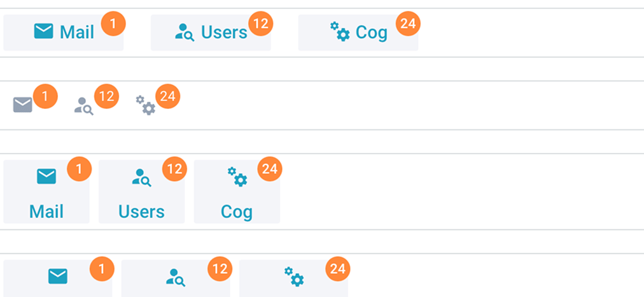Select the gray cog gears icon
The width and height of the screenshot is (644, 297).
tap(145, 105)
